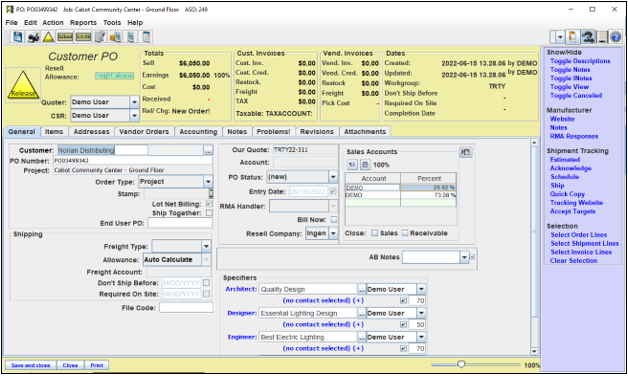Screen dimensions: 628x376
Task: Toggle the Don't Ship Before checkbox
Action: click(x=206, y=283)
